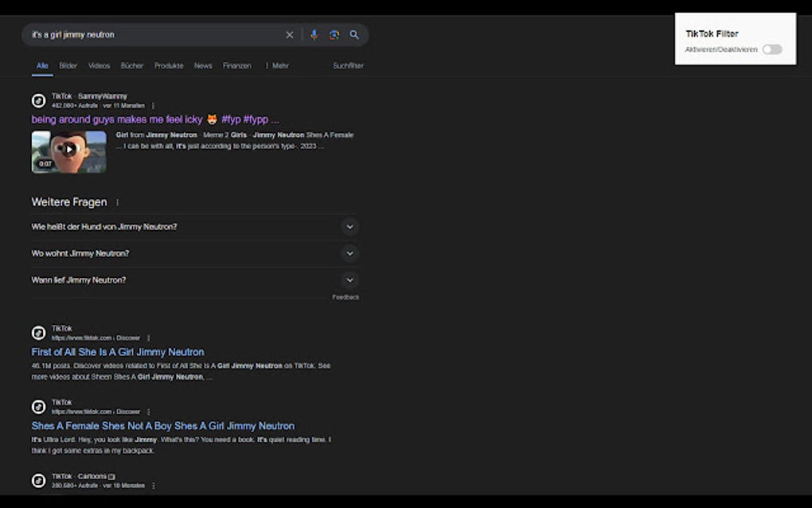Expand question Wie heißt der Hund von Jimmy Neutron
Viewport: 812px width, 508px height.
point(195,227)
